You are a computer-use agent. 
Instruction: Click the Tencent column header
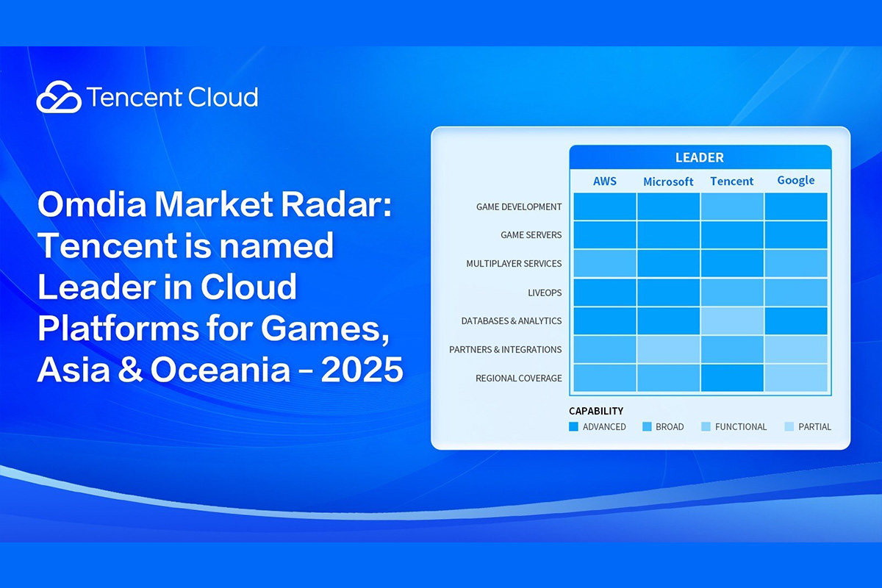click(732, 181)
